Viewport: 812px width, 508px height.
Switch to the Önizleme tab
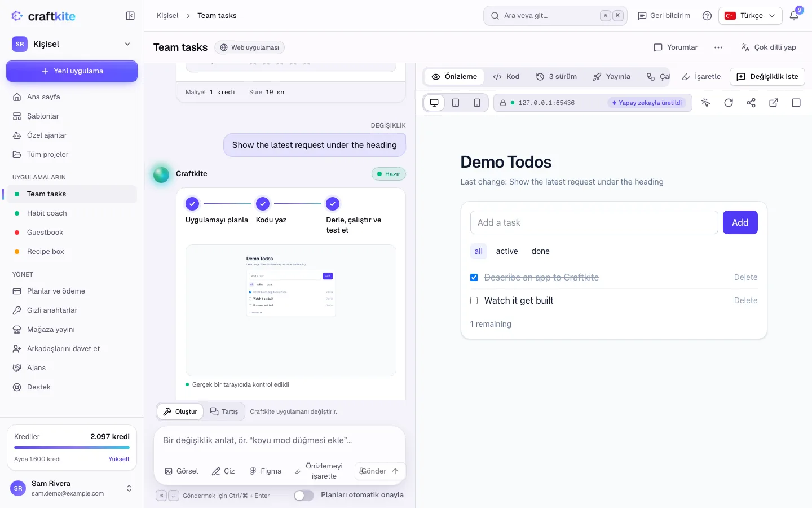click(454, 77)
